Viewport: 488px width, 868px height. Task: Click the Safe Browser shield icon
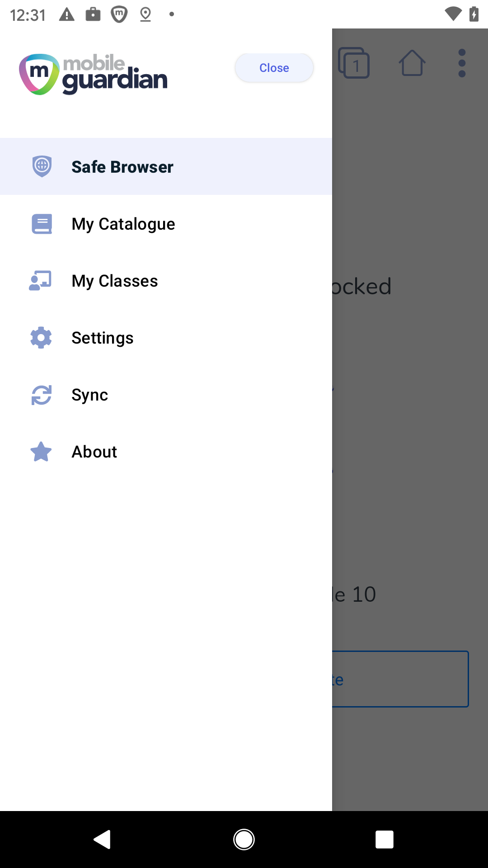click(x=42, y=166)
